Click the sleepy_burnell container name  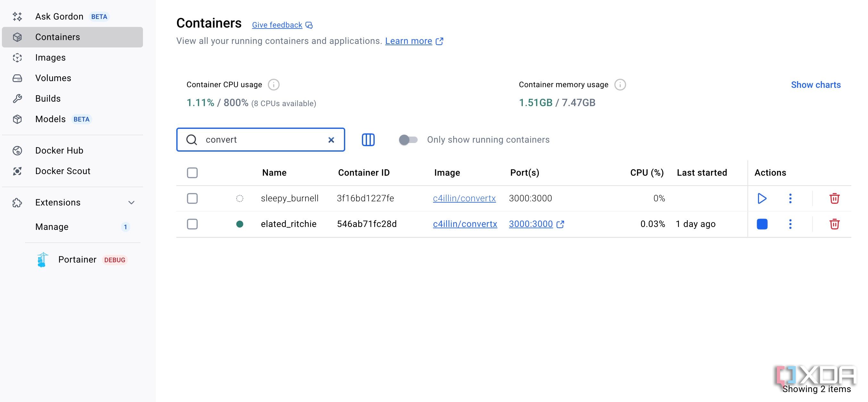point(289,198)
